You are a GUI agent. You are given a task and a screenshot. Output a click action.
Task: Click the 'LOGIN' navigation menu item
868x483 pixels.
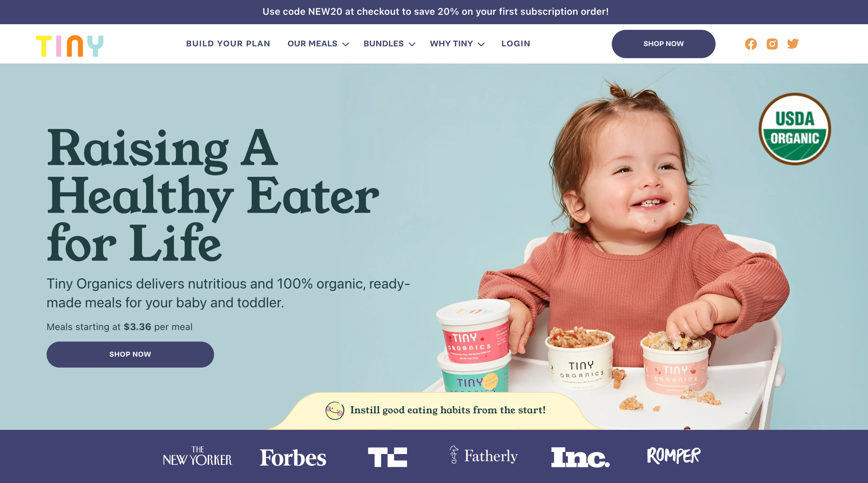point(515,43)
